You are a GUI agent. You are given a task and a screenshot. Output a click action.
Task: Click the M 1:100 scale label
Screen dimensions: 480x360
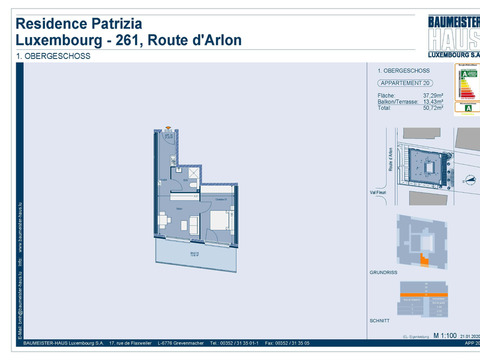coord(445,335)
